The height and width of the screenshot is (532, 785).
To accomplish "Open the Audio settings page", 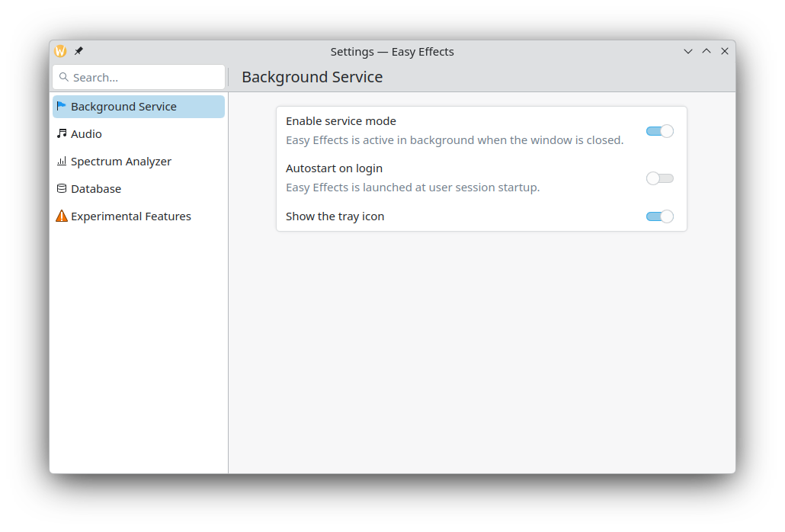I will tap(86, 134).
